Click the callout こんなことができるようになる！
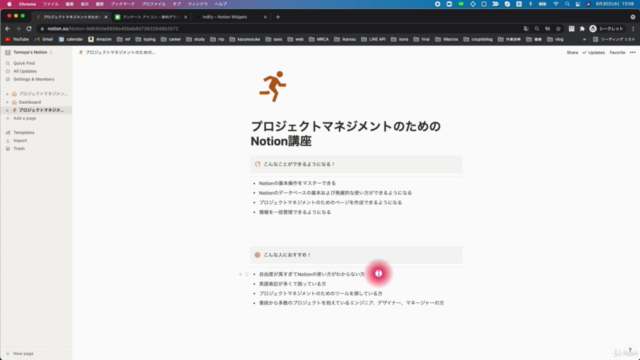The width and height of the screenshot is (640, 360). pyautogui.click(x=356, y=164)
